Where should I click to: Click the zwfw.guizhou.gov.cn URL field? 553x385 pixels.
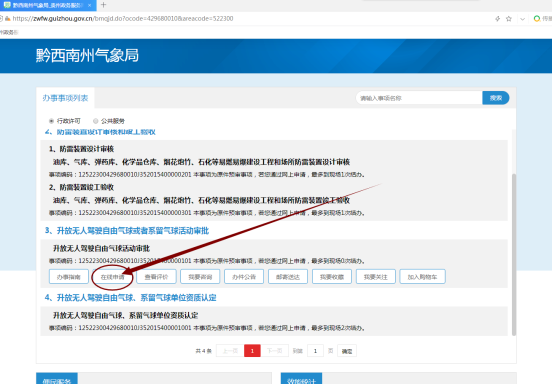[x=123, y=19]
